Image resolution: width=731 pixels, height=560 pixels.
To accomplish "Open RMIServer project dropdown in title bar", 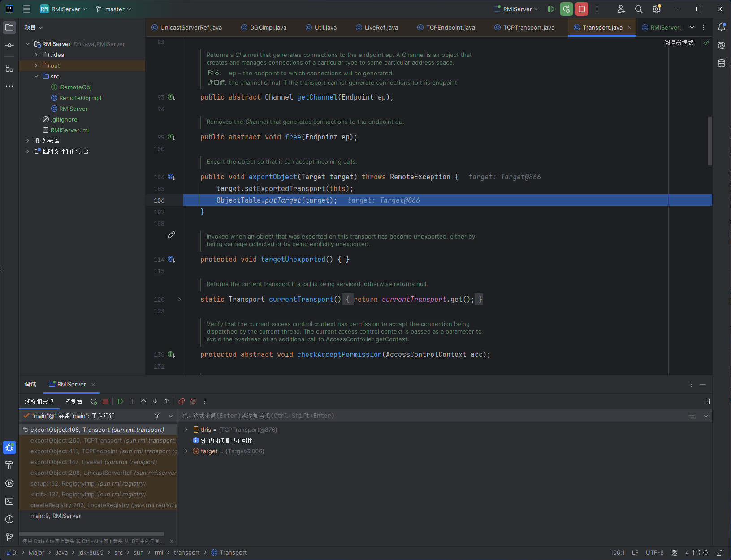I will pos(63,9).
